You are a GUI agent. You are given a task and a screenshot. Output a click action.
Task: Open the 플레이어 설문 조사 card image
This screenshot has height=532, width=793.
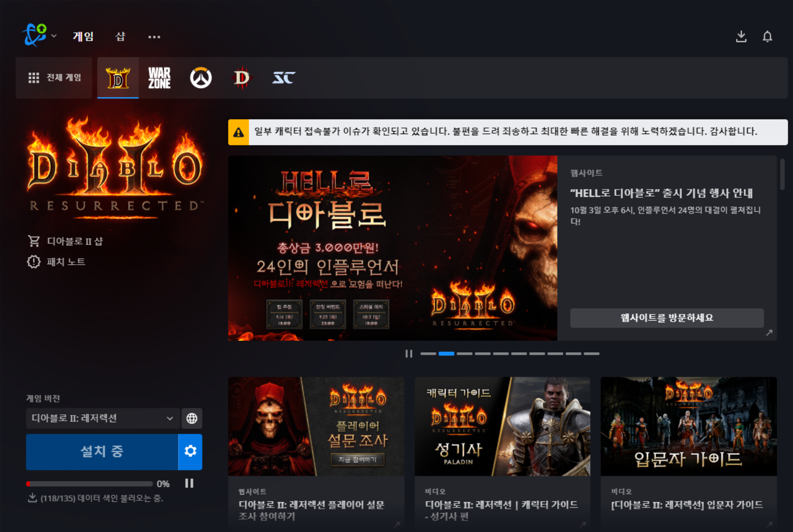pos(316,426)
